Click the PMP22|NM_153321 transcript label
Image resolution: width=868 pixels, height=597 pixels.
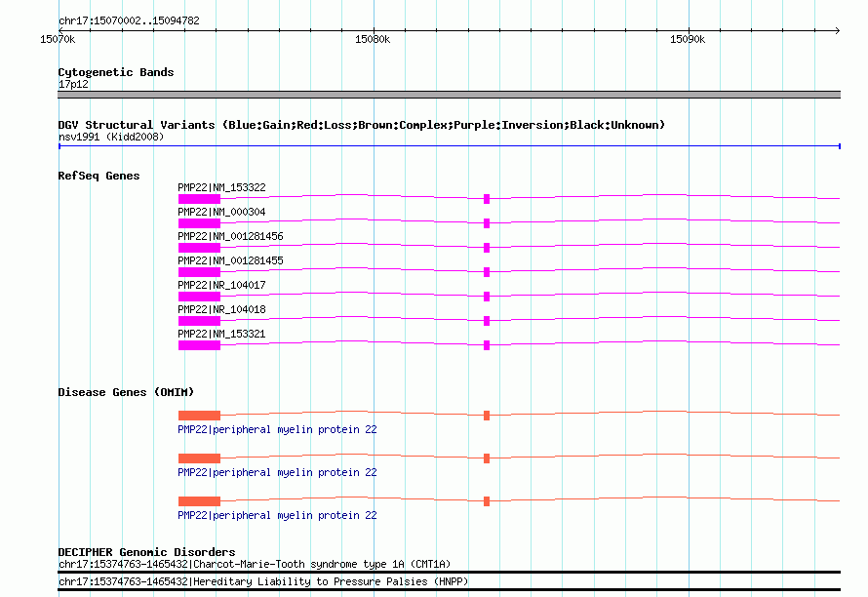tap(221, 334)
